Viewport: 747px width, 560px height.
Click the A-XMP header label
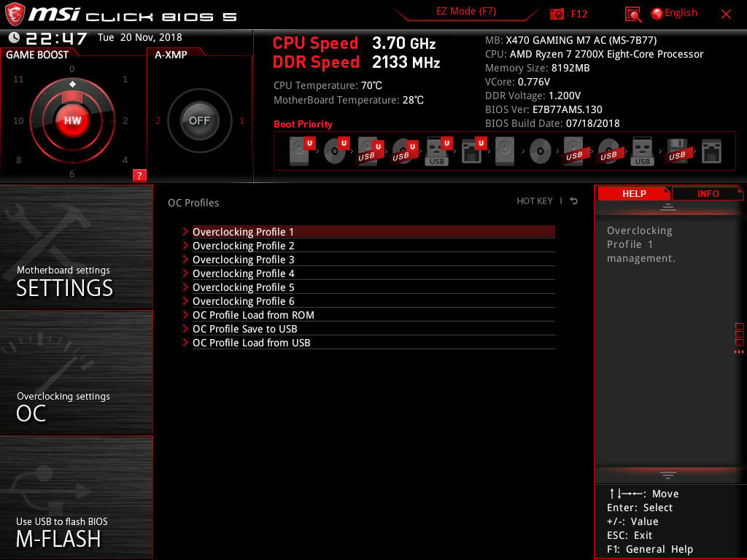point(171,55)
